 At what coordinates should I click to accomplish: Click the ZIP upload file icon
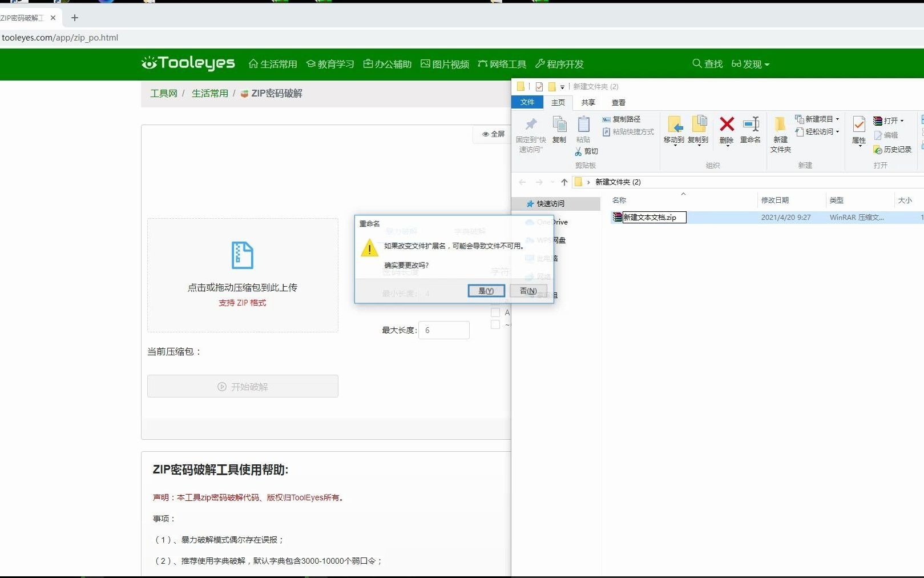pyautogui.click(x=243, y=255)
